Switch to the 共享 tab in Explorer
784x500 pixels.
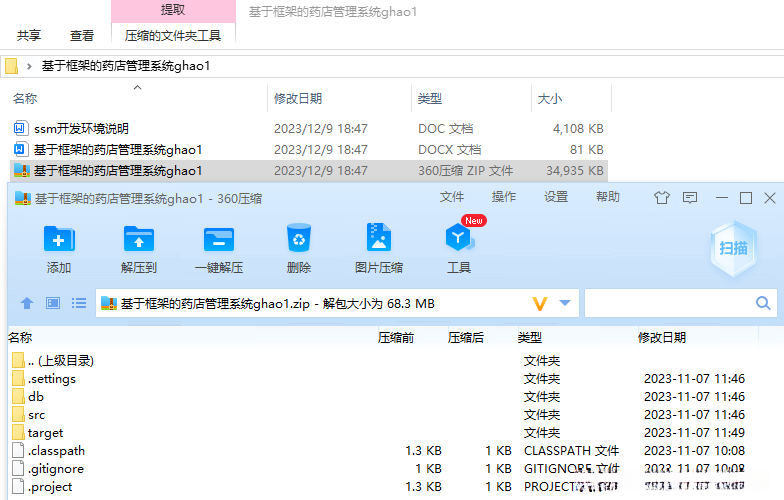29,36
